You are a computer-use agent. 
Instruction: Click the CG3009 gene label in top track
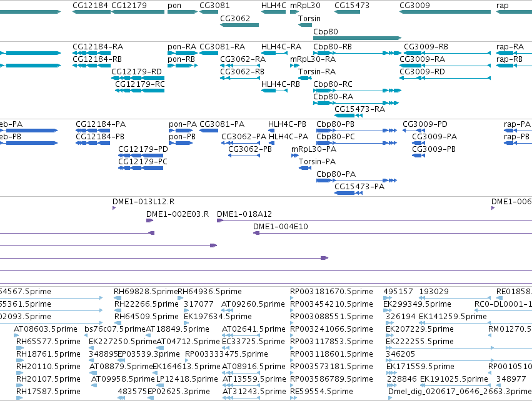point(414,6)
